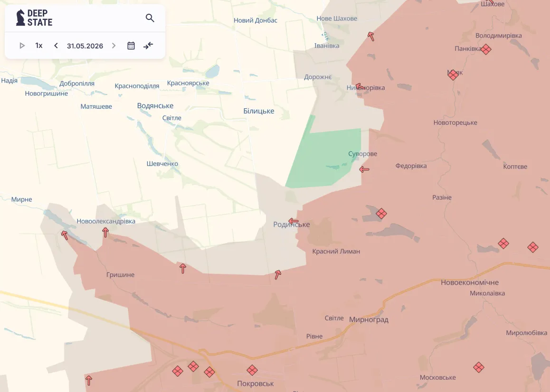Click the Новий Донбас label

point(256,20)
